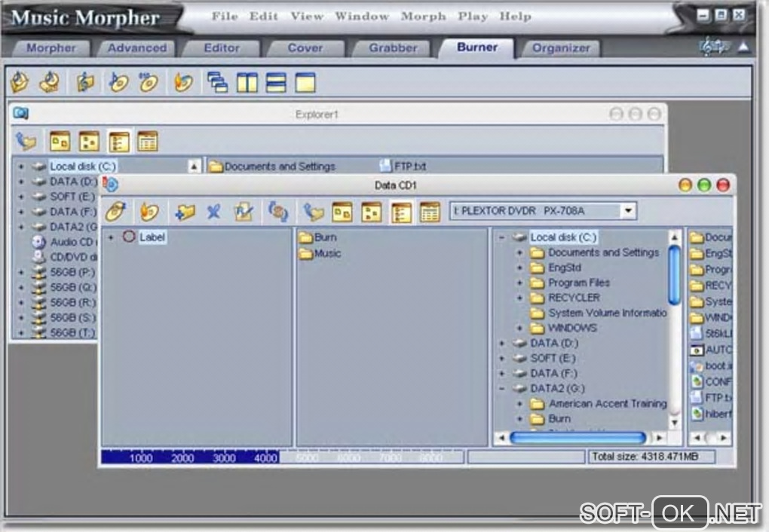Collapse the DATA2 (G:) drive node
This screenshot has height=532, width=769.
501,388
